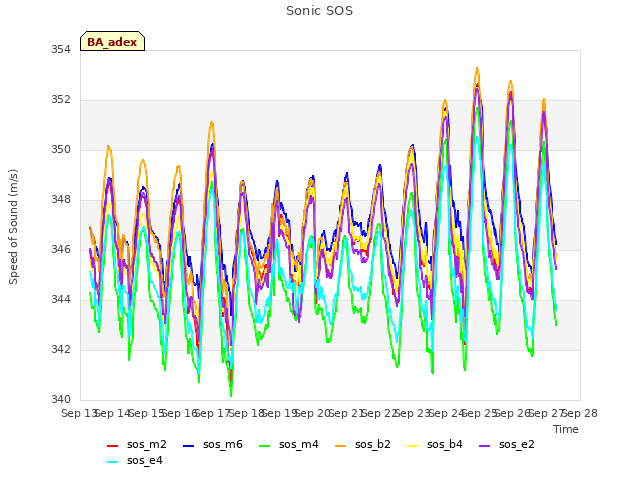Click the 352 y-axis tick label

[x=61, y=100]
